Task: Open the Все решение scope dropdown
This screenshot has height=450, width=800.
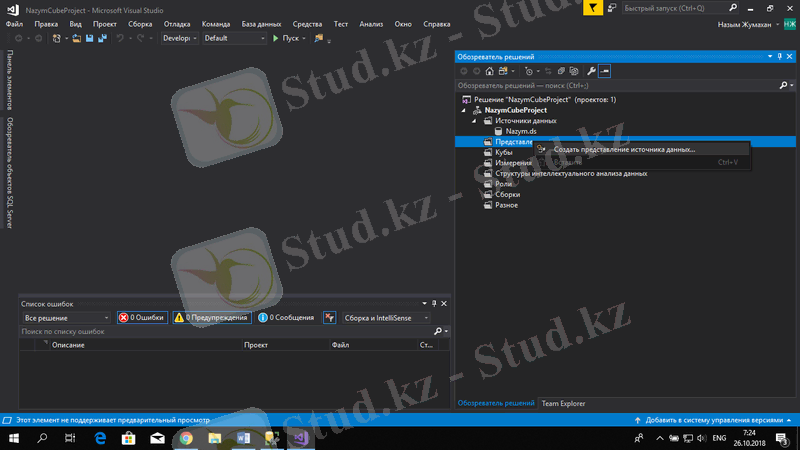Action: (x=66, y=317)
